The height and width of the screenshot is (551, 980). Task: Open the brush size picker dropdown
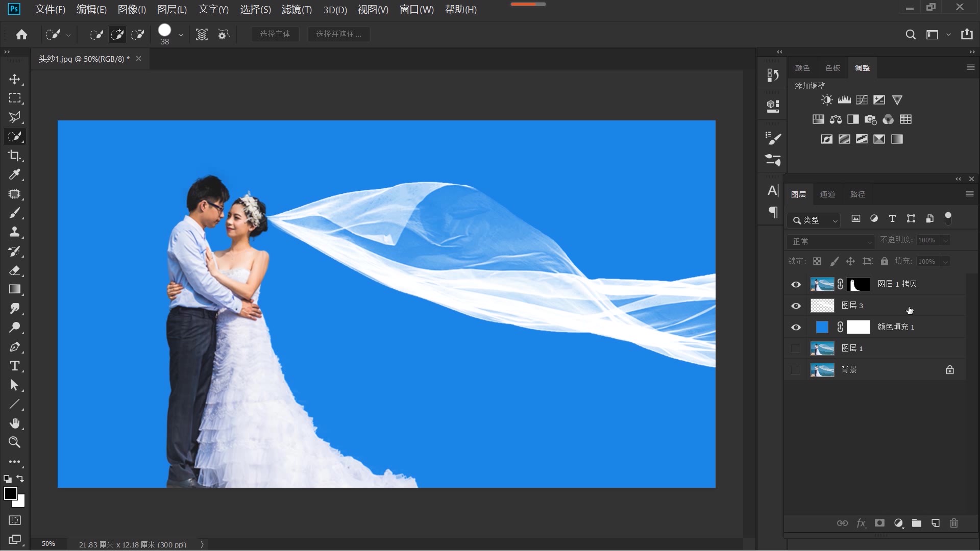click(180, 35)
